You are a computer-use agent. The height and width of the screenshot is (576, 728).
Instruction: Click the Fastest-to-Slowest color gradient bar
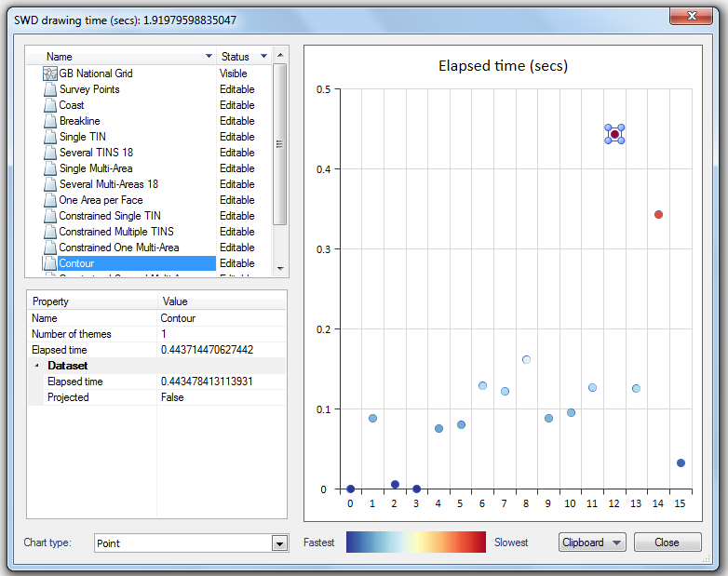point(415,543)
